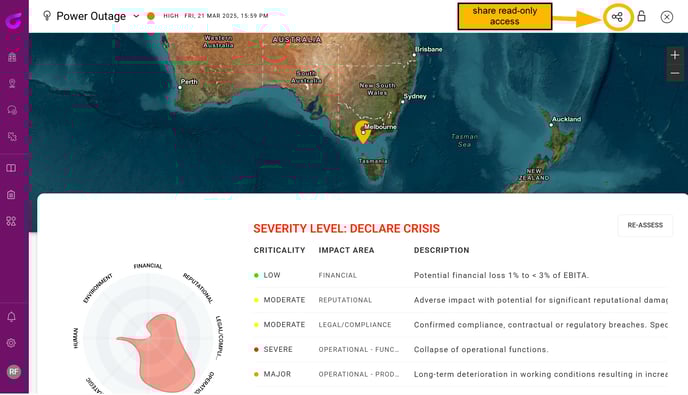Open notifications bell in sidebar
This screenshot has height=395, width=688.
click(11, 316)
